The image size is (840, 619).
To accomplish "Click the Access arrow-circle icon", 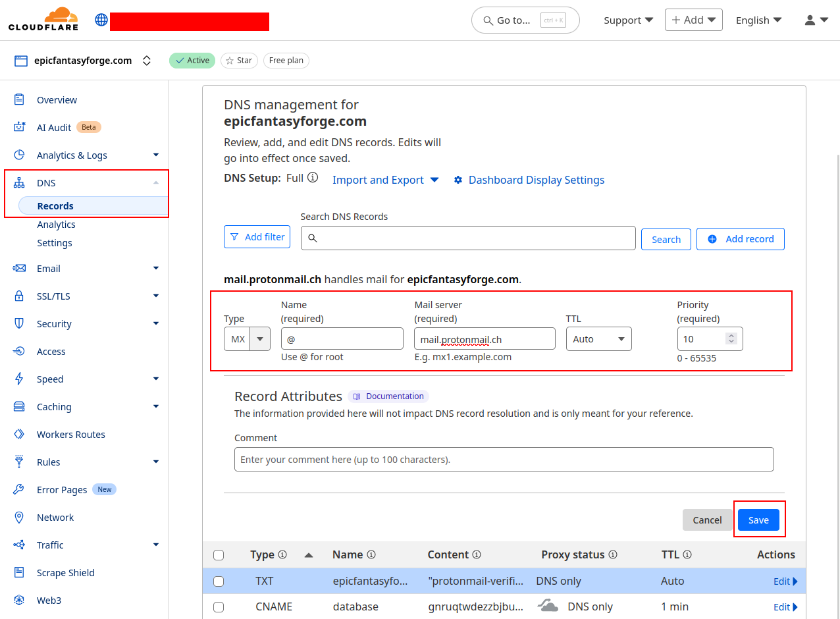I will point(19,351).
